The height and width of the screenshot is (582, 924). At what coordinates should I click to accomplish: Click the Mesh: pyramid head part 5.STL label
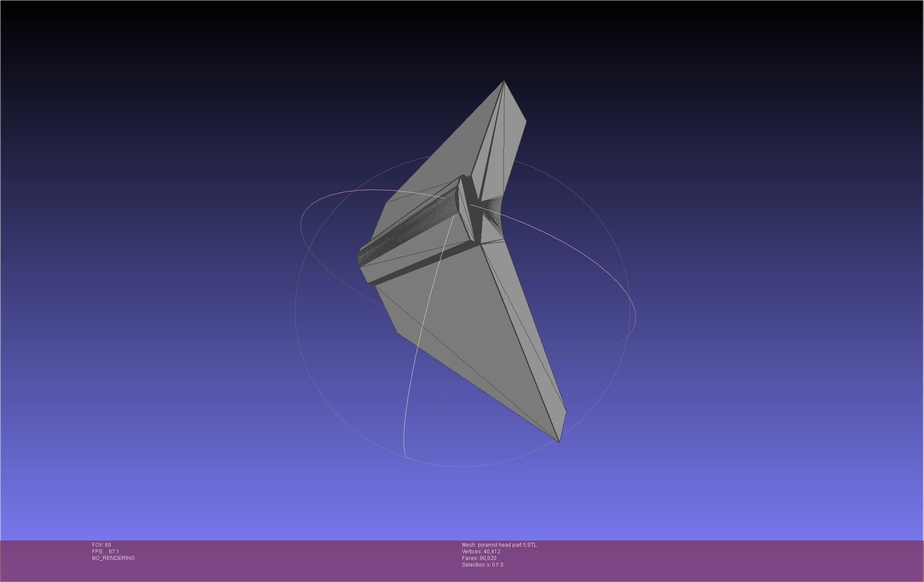tap(499, 545)
